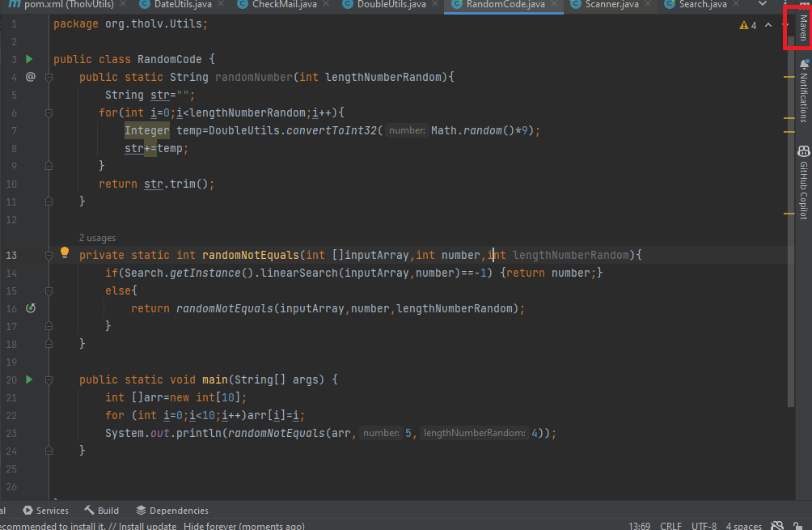Image resolution: width=812 pixels, height=530 pixels.
Task: Click linearSearch method call on line 14
Action: [x=298, y=273]
